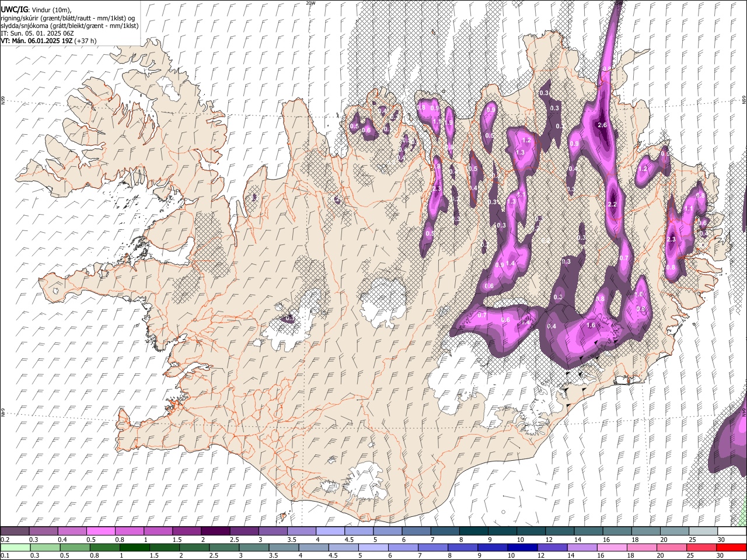Click the '0.1' label of the lower legend
The height and width of the screenshot is (560, 747).
[5, 555]
